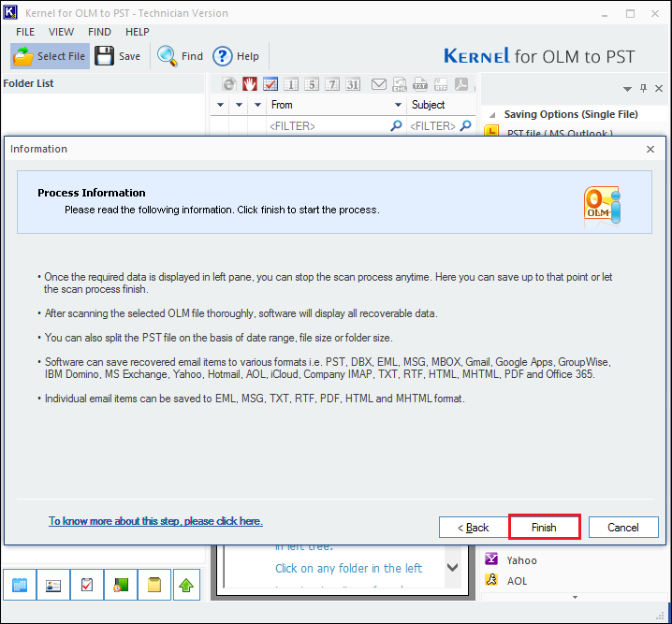672x624 pixels.
Task: Open the VIEW menu
Action: pyautogui.click(x=61, y=32)
